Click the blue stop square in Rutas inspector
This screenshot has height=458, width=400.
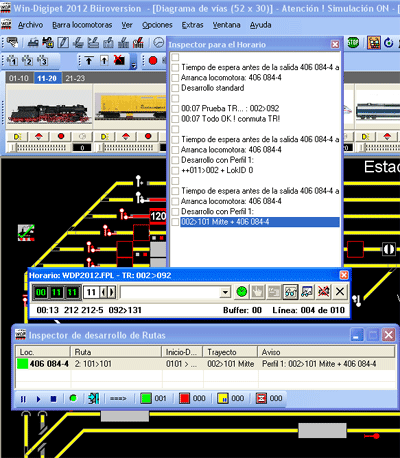pyautogui.click(x=53, y=399)
